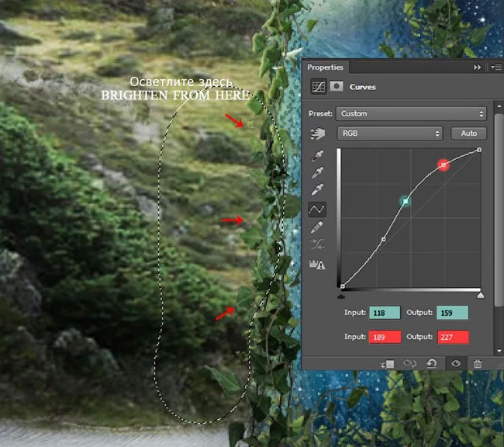
Task: Click the smooth curve values icon
Action: tap(317, 244)
